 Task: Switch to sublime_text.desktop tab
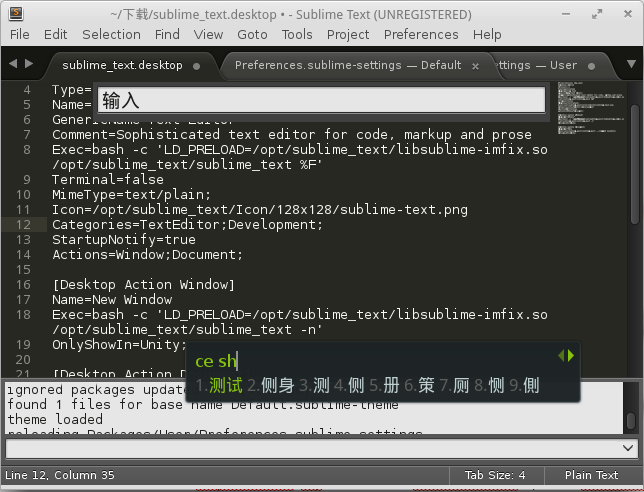click(122, 65)
